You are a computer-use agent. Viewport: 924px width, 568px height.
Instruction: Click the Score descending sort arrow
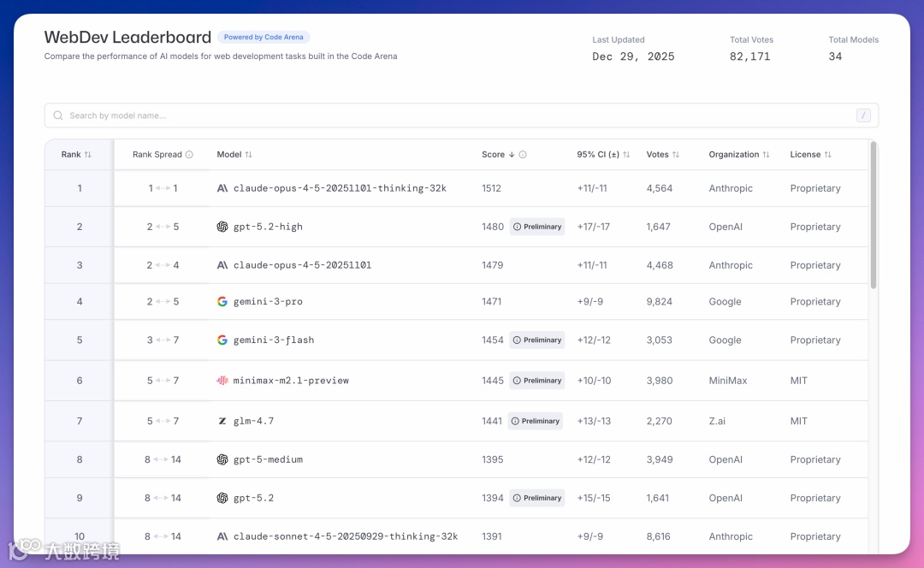(512, 154)
